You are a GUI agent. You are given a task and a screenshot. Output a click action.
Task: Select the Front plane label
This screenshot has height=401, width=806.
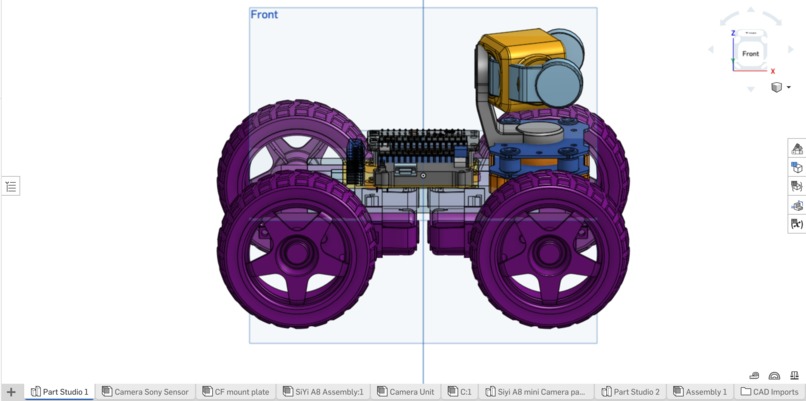click(264, 14)
